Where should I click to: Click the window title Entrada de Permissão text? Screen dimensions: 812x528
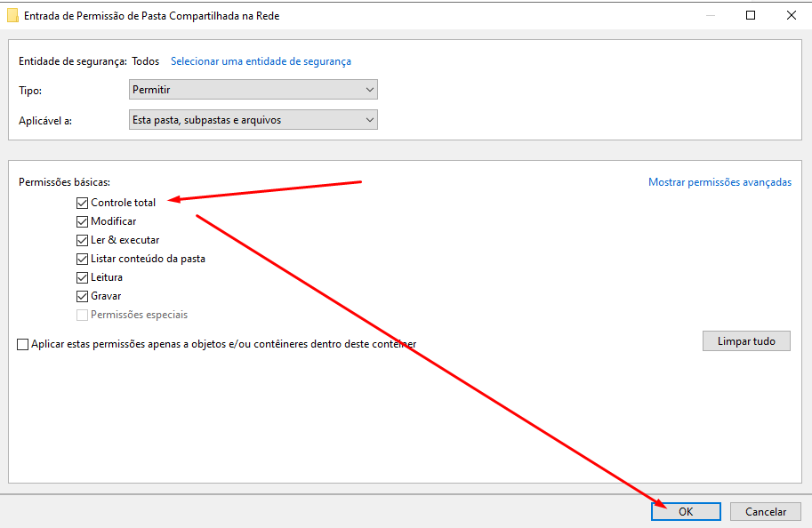[152, 16]
